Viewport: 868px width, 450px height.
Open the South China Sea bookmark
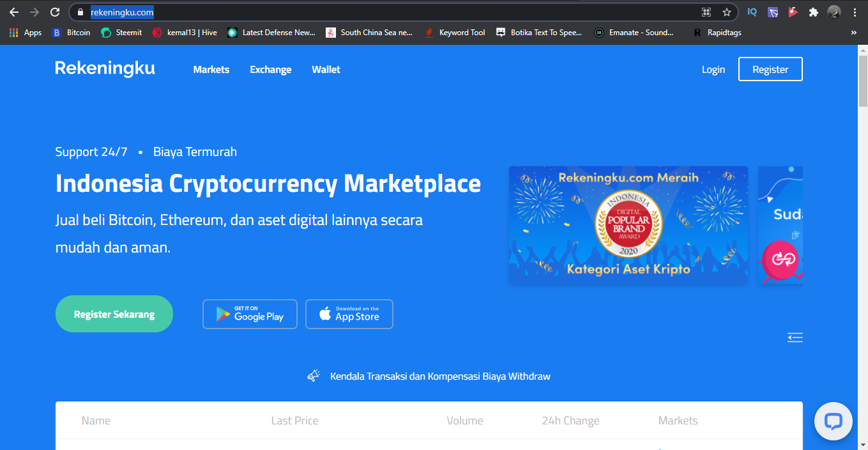coord(370,33)
